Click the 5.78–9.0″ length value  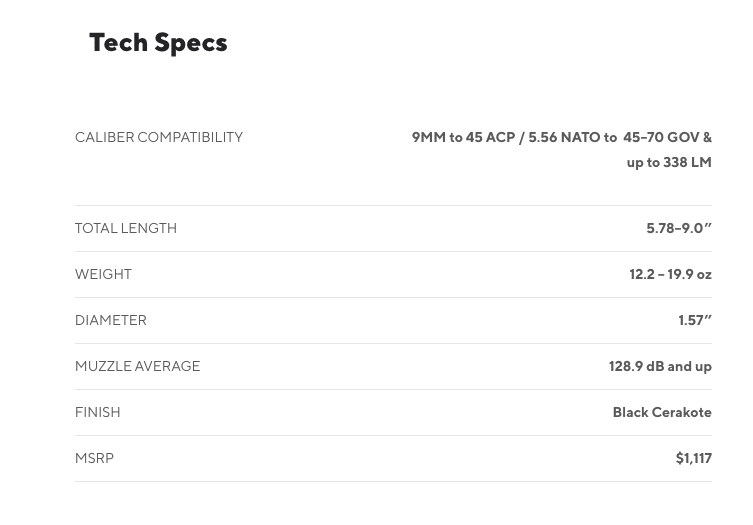click(678, 228)
